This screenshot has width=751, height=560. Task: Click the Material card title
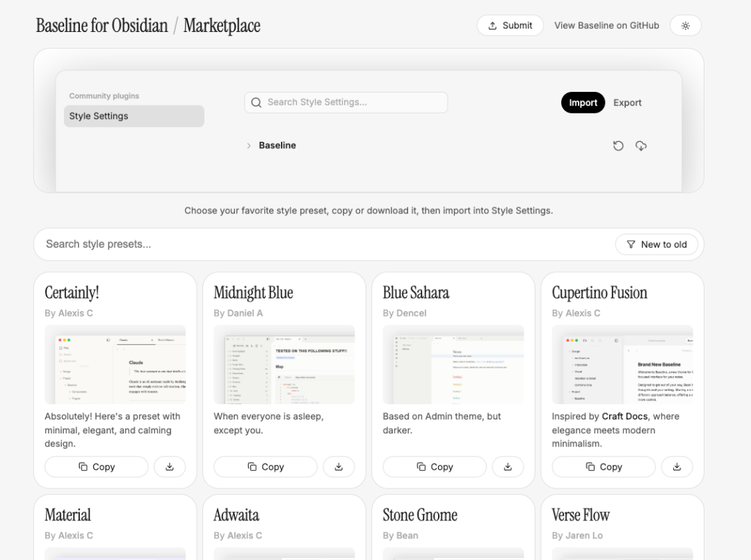[67, 515]
